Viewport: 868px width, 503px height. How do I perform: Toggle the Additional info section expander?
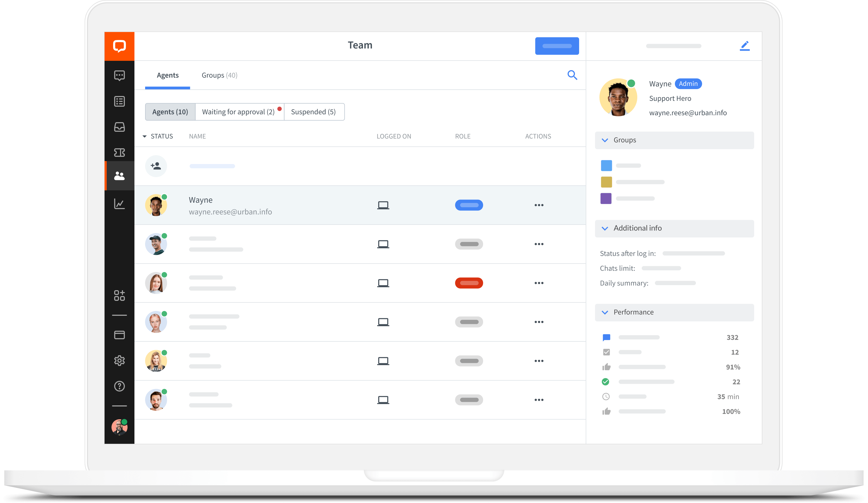coord(605,228)
